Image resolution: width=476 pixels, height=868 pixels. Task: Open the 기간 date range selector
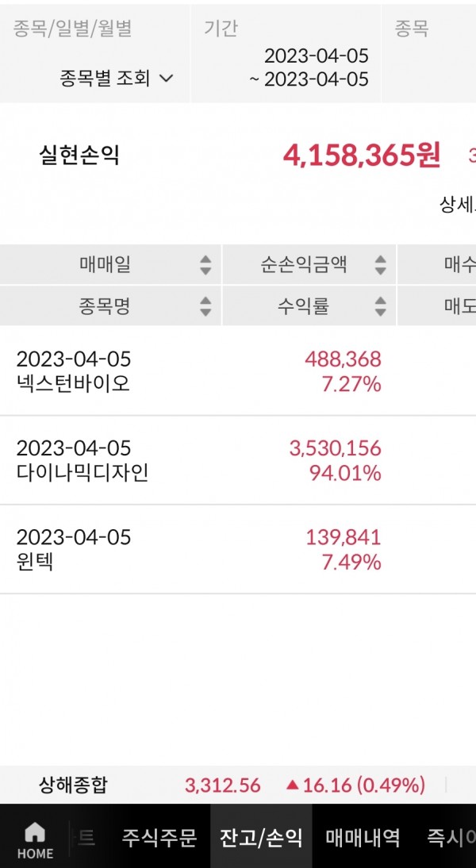(309, 68)
